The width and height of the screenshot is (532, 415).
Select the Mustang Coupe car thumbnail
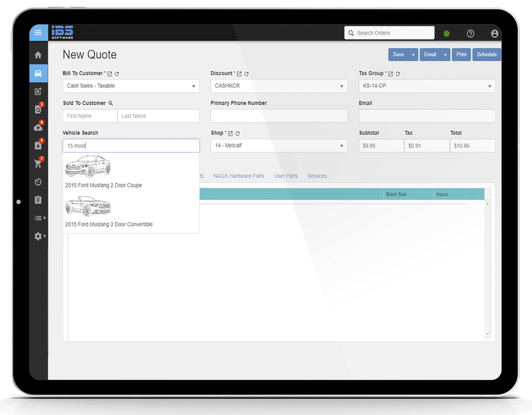[x=88, y=166]
